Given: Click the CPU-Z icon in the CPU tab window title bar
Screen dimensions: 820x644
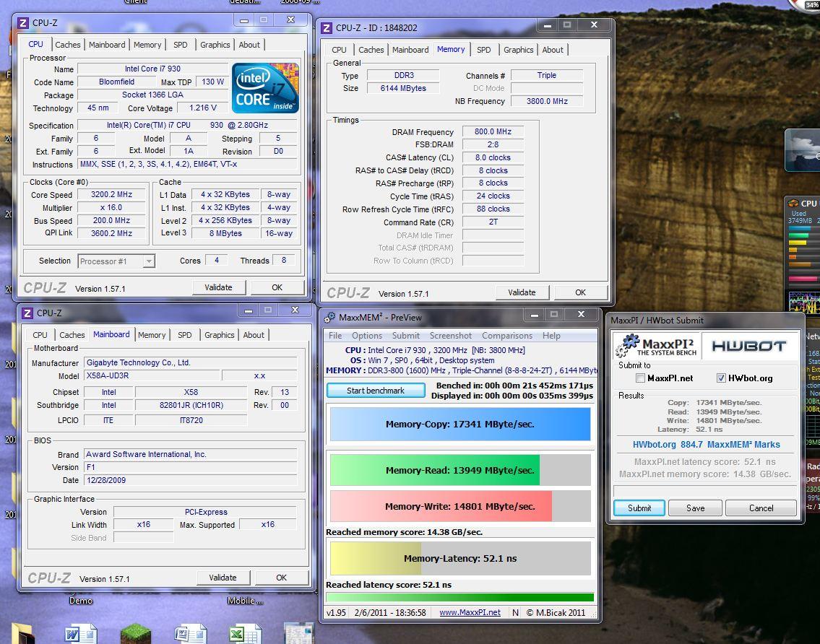Looking at the screenshot, I should click(23, 23).
